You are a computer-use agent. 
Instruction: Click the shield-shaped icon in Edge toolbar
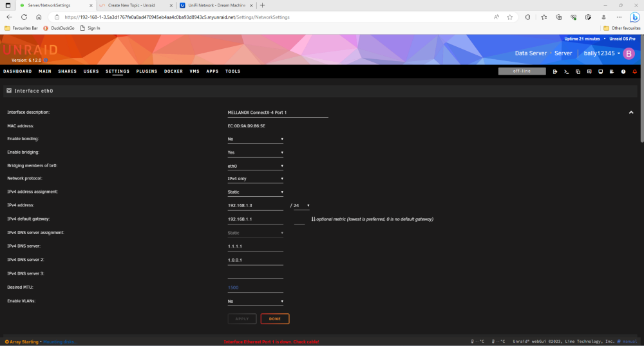point(589,17)
